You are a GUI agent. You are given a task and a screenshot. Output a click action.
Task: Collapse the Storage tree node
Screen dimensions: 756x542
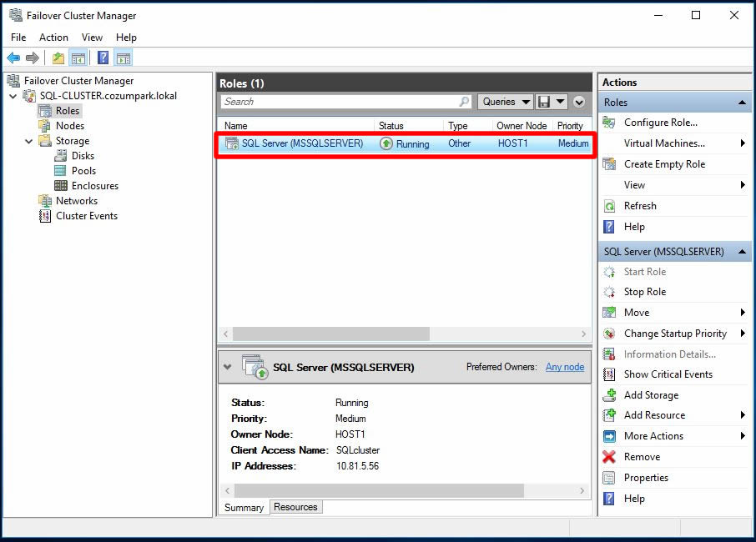(x=29, y=141)
